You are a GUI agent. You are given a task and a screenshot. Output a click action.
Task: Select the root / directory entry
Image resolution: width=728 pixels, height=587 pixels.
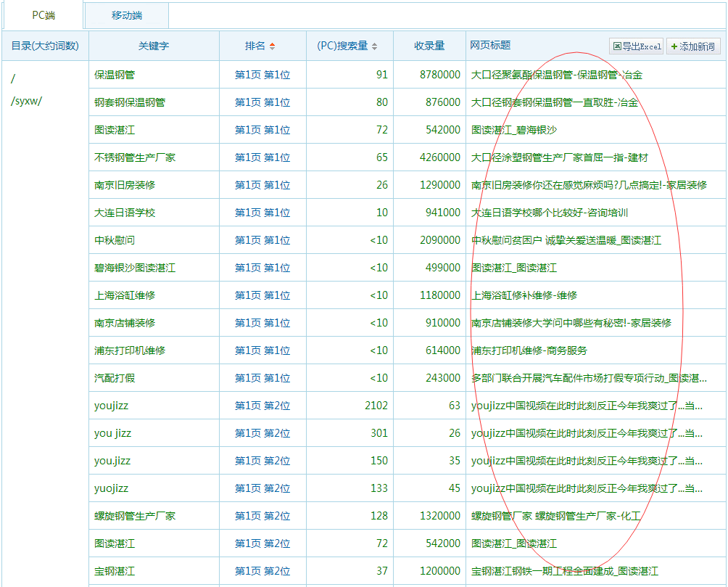(x=13, y=78)
